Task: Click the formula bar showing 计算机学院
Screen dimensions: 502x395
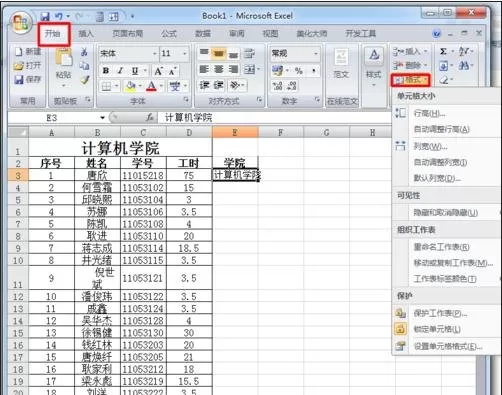Action: click(x=275, y=118)
